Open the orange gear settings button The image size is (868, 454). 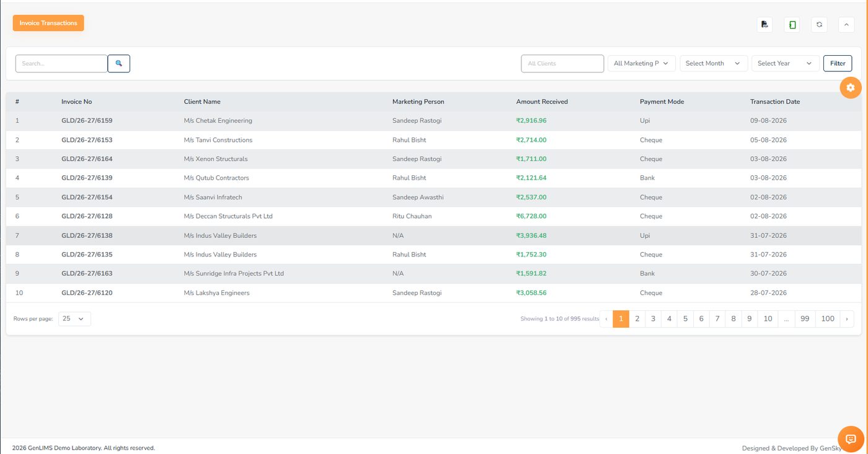click(851, 88)
